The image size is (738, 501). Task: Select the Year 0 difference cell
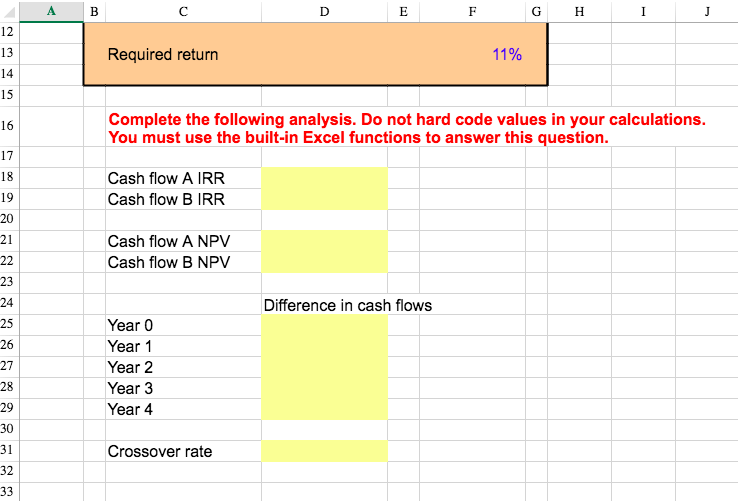click(x=324, y=325)
